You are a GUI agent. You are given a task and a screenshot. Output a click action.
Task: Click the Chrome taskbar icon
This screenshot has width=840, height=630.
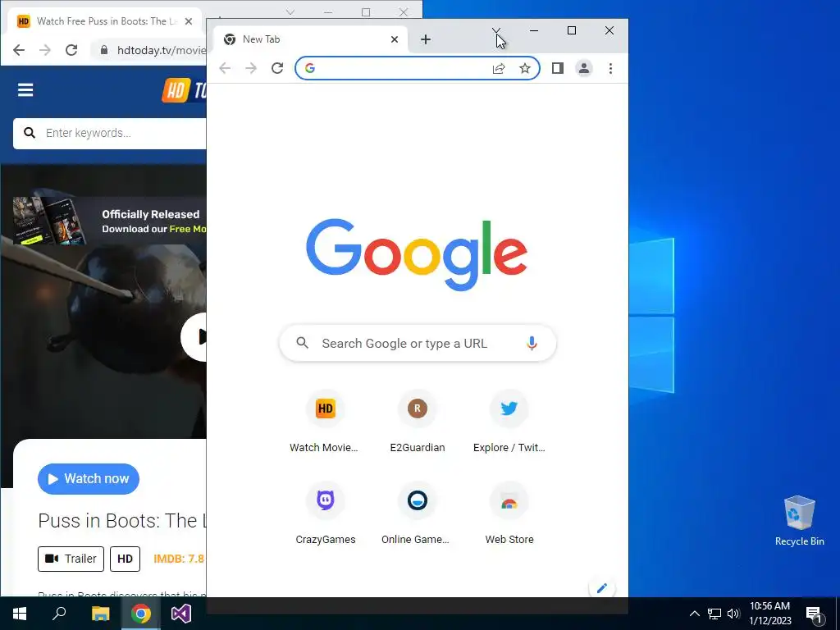tap(141, 614)
